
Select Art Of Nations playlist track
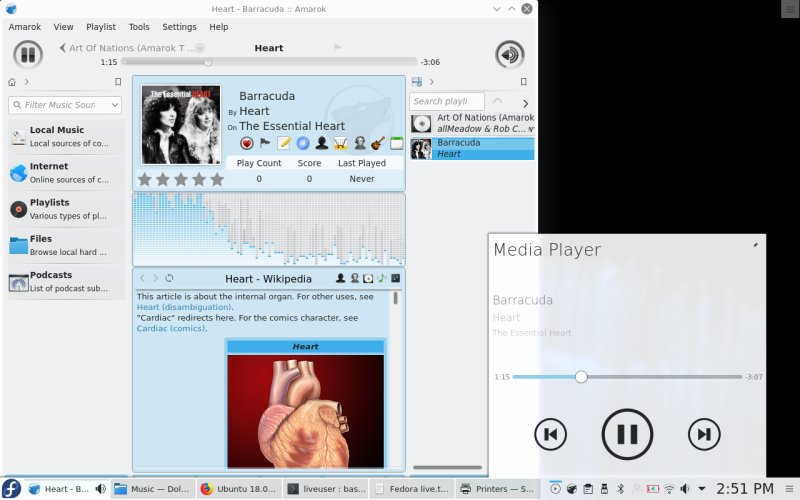(x=472, y=123)
